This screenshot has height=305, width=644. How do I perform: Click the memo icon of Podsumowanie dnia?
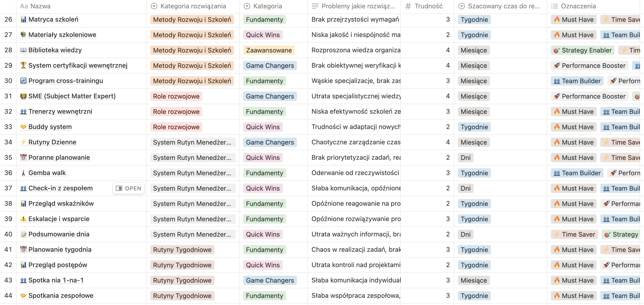23,234
